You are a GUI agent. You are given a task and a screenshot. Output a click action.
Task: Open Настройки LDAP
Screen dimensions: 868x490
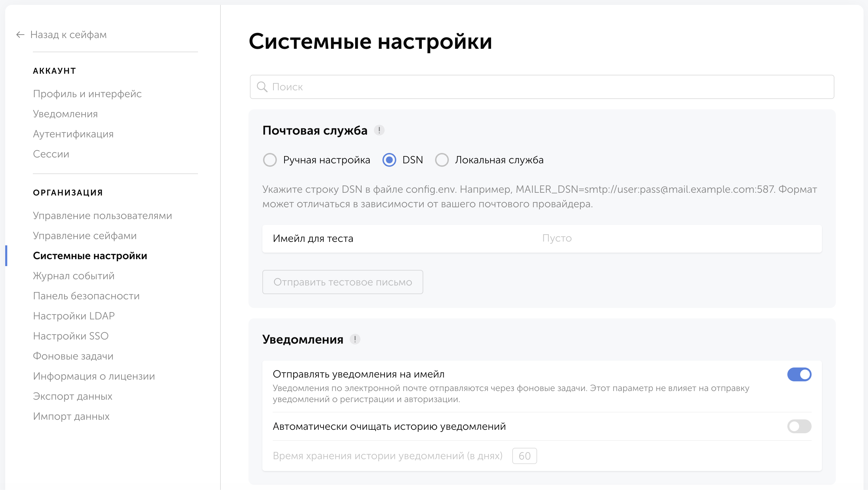[74, 316]
